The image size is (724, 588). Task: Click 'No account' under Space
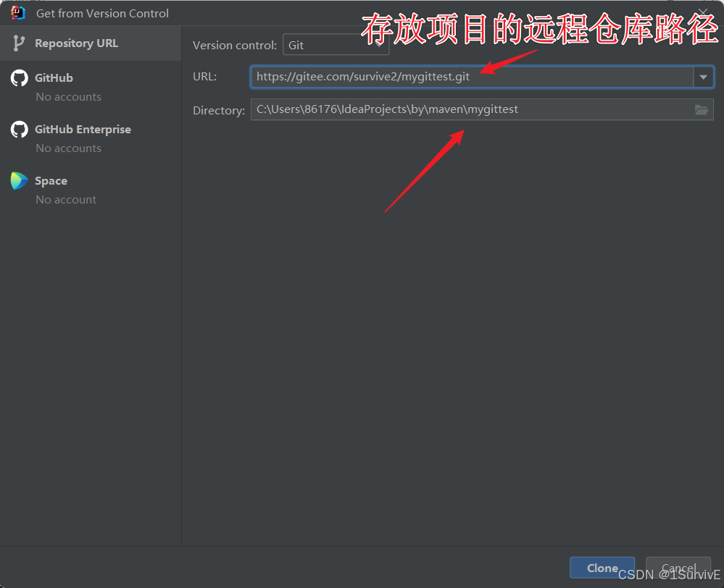[66, 200]
